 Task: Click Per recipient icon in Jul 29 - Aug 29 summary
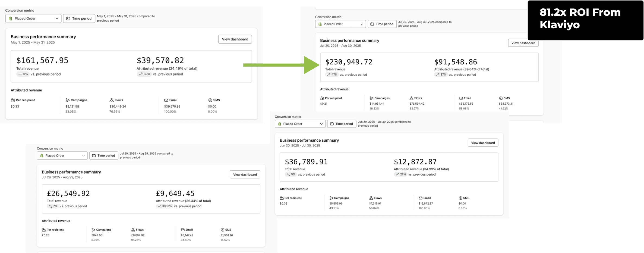(44, 230)
